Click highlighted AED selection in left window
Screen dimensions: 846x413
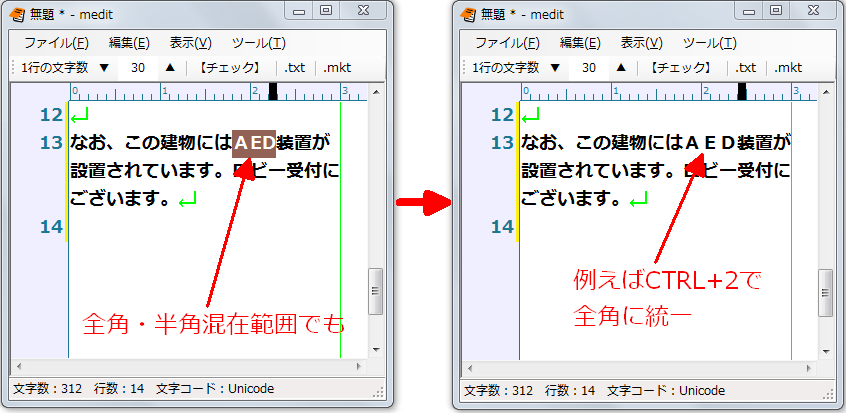point(254,144)
